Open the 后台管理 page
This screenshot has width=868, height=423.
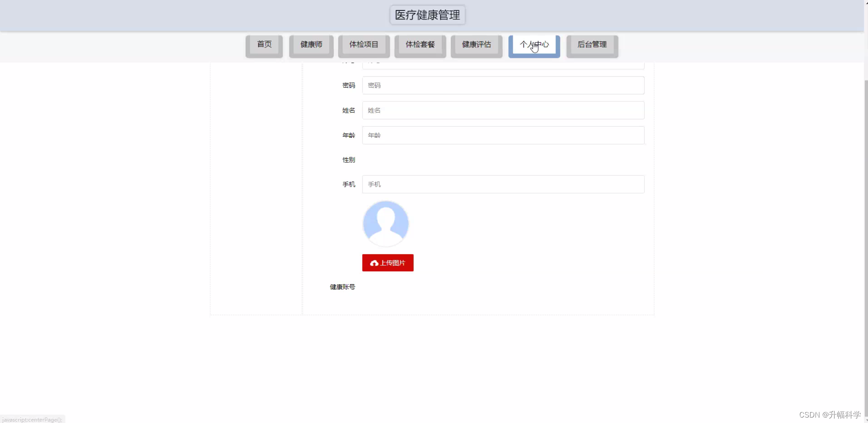click(592, 44)
